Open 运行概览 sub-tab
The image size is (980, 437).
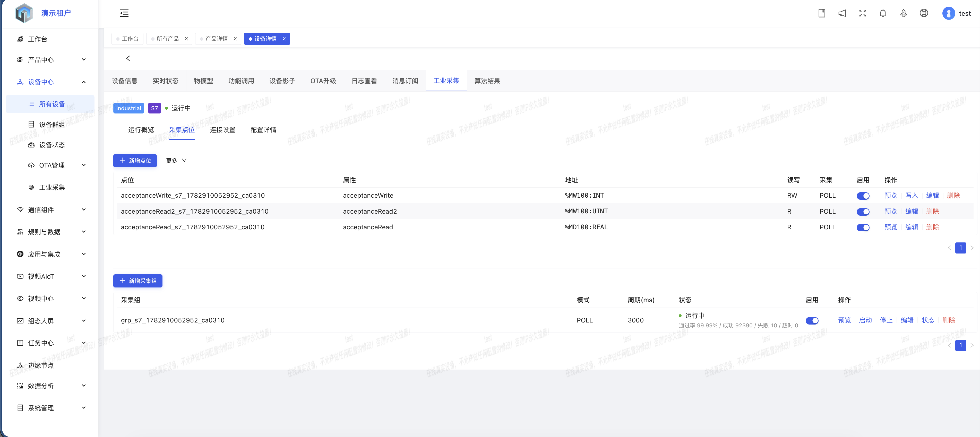141,130
